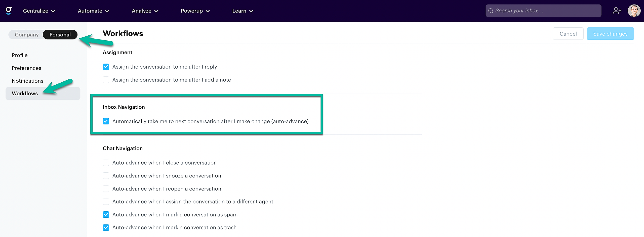
Task: Expand the Centralize dropdown menu
Action: [x=39, y=11]
